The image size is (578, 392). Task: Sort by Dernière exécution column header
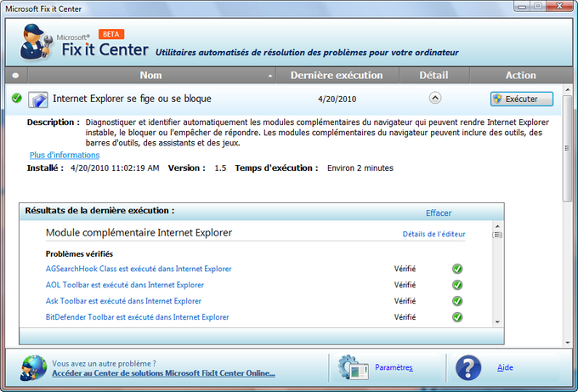pos(337,75)
